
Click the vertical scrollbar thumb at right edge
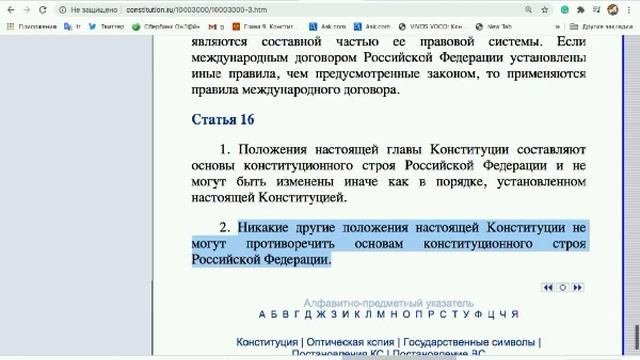click(636, 336)
